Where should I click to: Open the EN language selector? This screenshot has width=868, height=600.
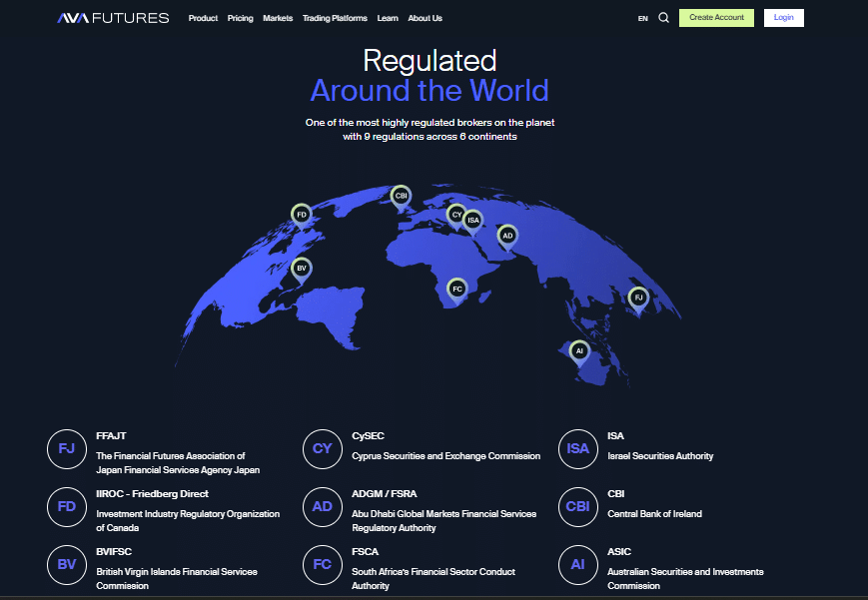point(642,18)
